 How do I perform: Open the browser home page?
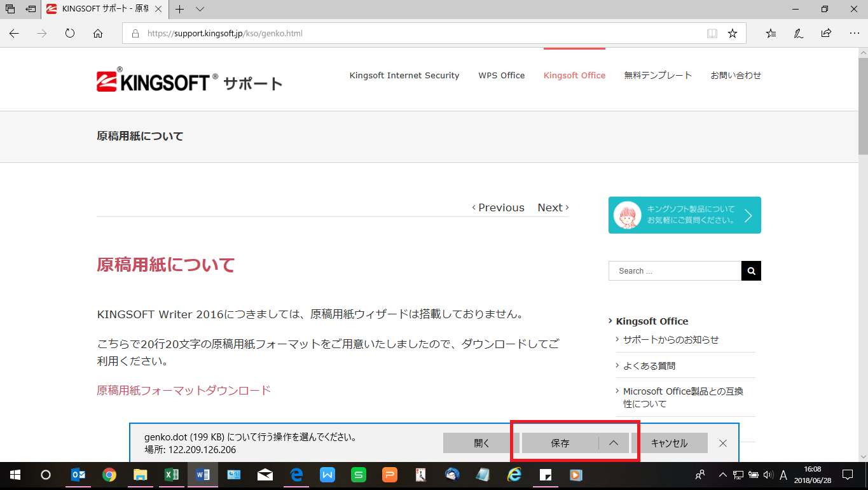(x=98, y=33)
